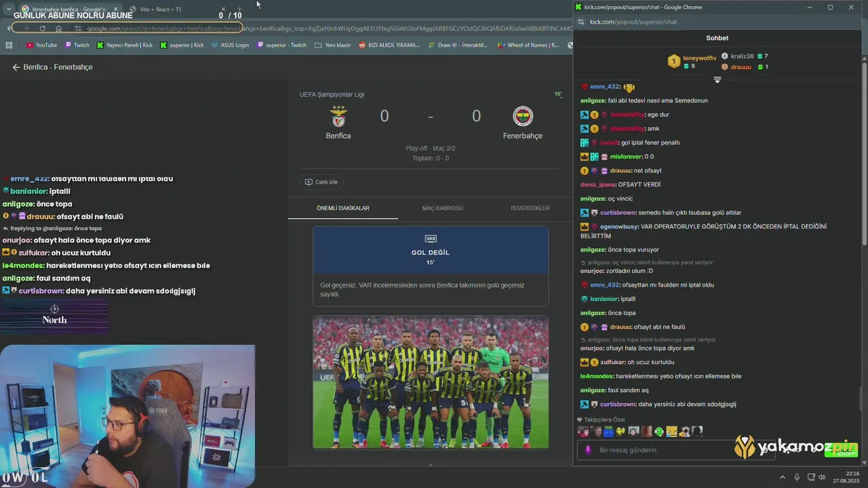Go back with the browser back arrow

click(10, 28)
